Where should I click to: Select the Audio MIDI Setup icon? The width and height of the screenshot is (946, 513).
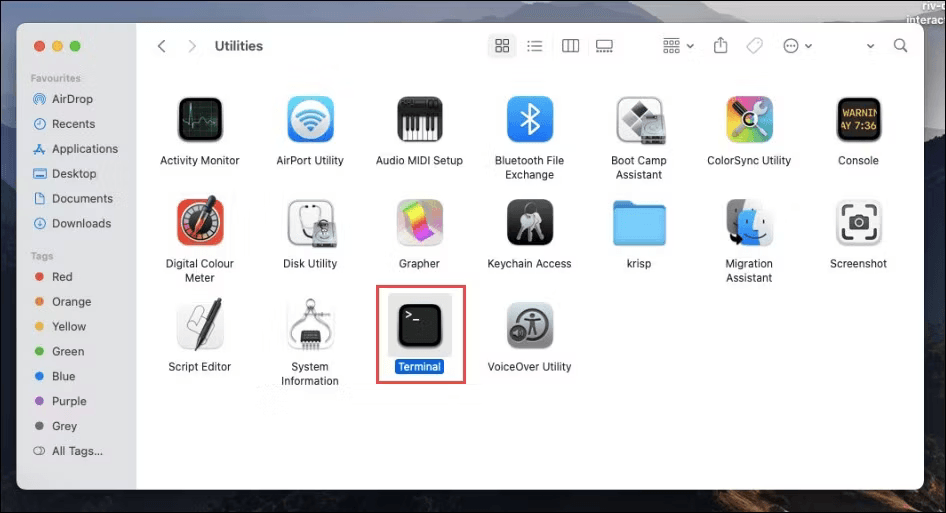(x=419, y=119)
